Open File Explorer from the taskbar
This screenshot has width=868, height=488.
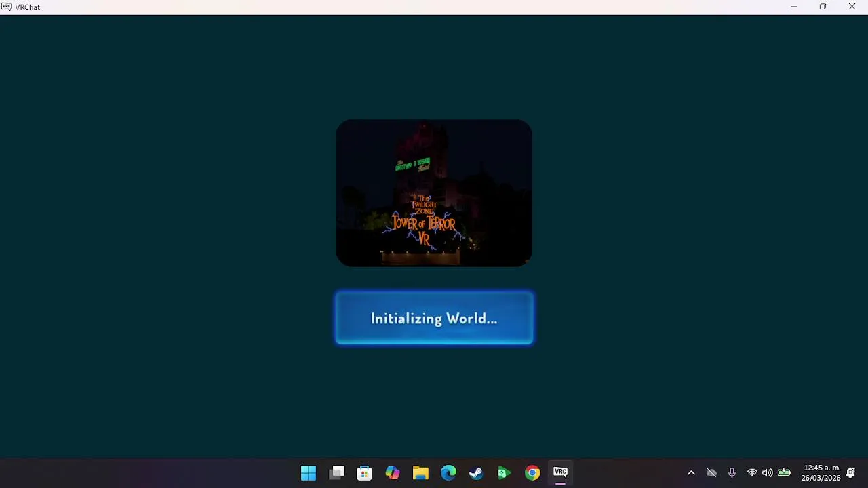[420, 473]
